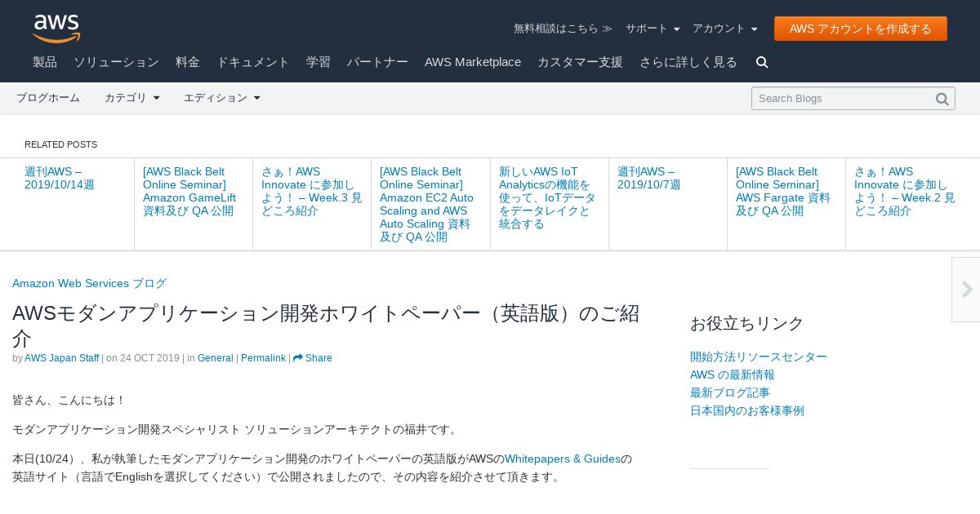Click the next-post chevron arrow

point(967,290)
